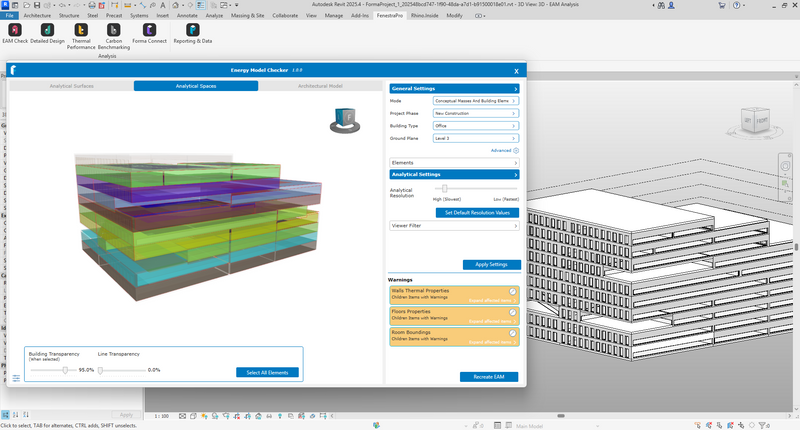The width and height of the screenshot is (800, 430).
Task: Click the user sign-in icon in title bar
Action: point(671,5)
